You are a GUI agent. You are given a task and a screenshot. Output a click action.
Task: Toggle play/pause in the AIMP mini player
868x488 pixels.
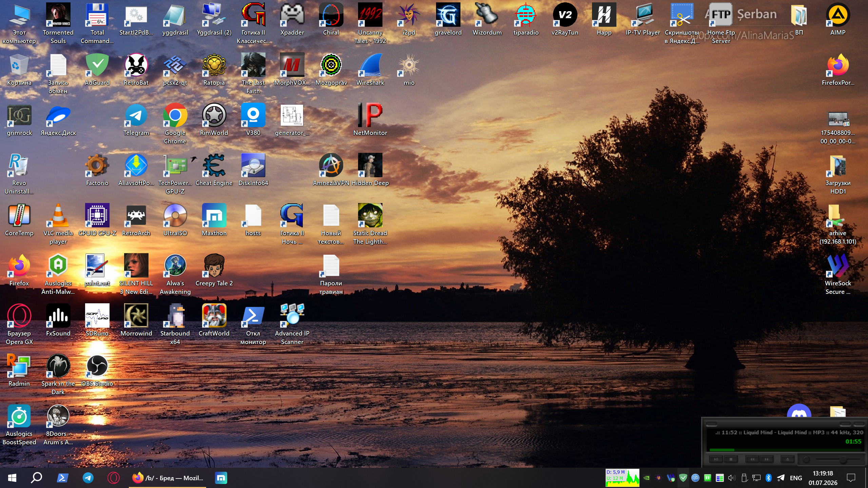pos(716,460)
